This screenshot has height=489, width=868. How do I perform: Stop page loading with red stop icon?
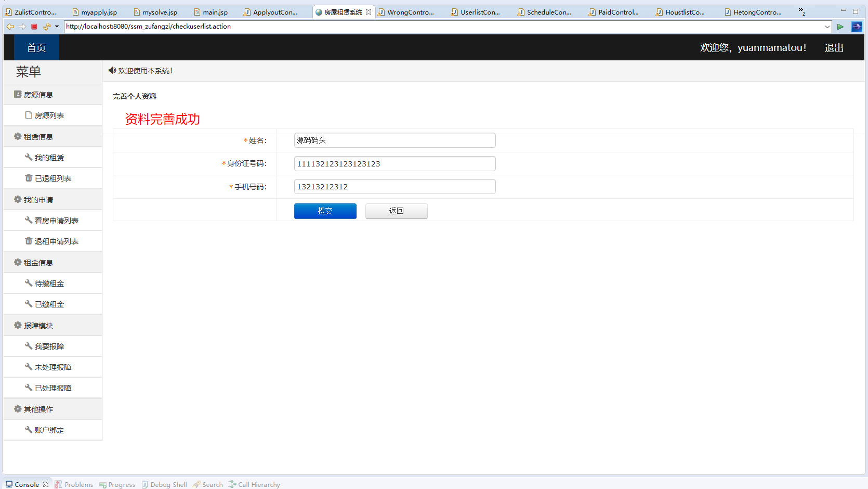tap(34, 27)
